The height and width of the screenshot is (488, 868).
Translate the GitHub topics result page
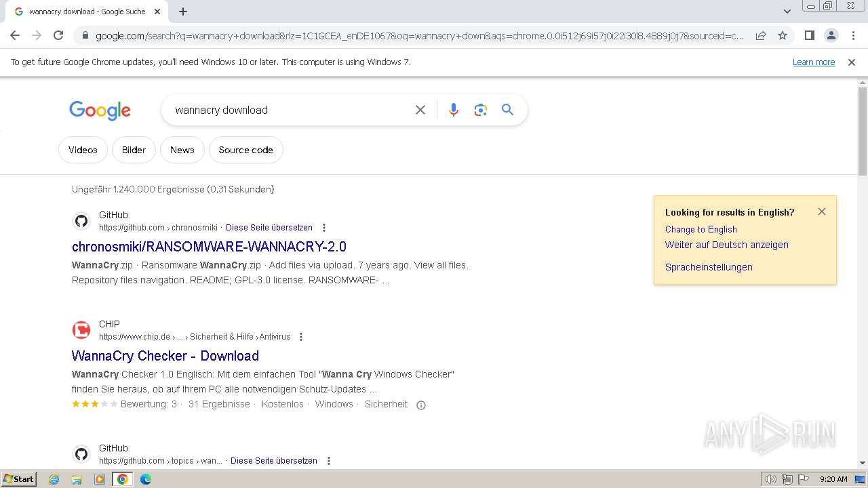[274, 461]
